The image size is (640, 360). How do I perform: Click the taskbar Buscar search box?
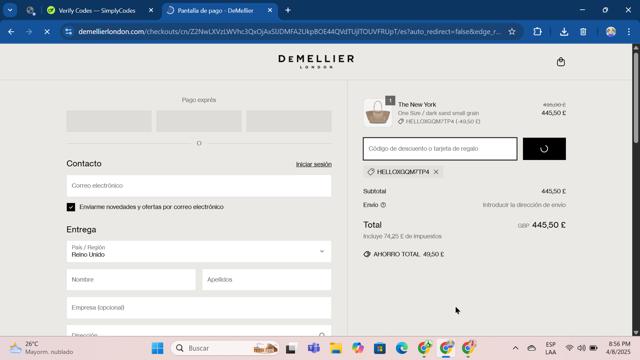pos(225,348)
